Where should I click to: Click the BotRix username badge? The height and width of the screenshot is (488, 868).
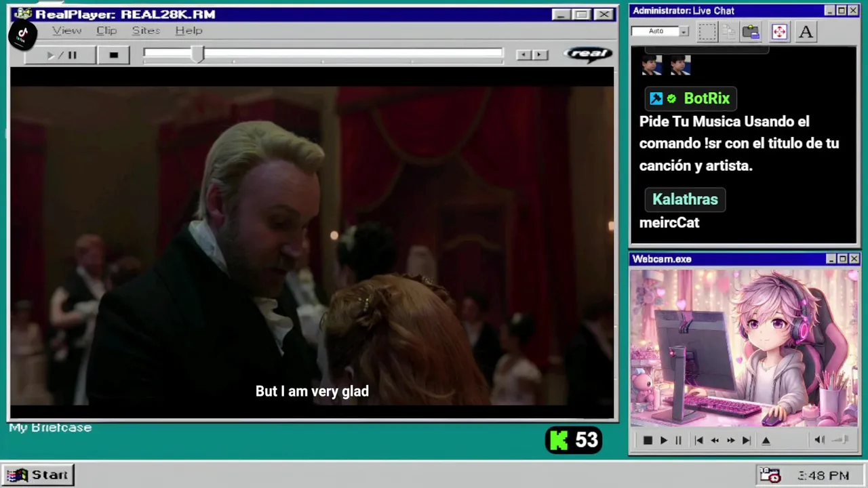tap(690, 98)
